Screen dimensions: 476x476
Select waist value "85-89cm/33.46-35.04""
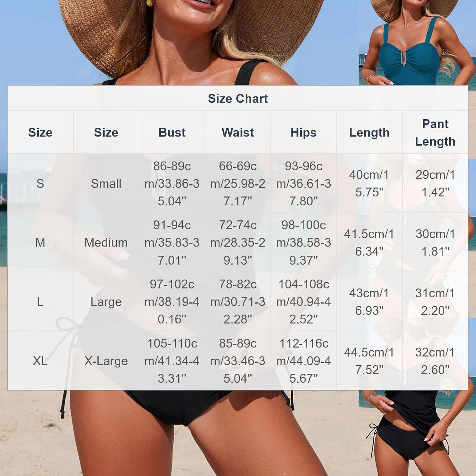[x=238, y=361]
